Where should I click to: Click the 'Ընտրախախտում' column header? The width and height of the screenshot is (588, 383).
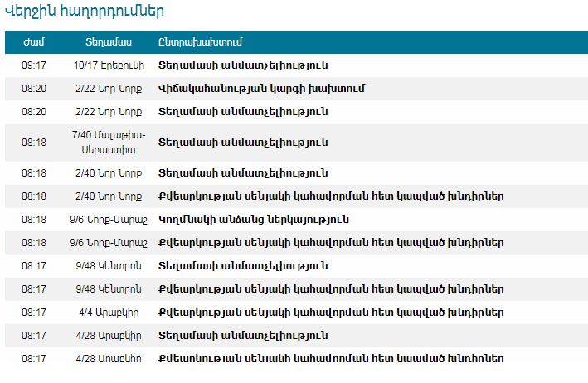pyautogui.click(x=206, y=42)
